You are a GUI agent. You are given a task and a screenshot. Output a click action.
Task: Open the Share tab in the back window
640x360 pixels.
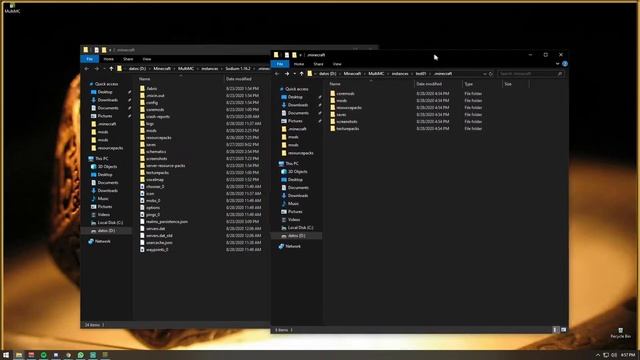pos(128,59)
